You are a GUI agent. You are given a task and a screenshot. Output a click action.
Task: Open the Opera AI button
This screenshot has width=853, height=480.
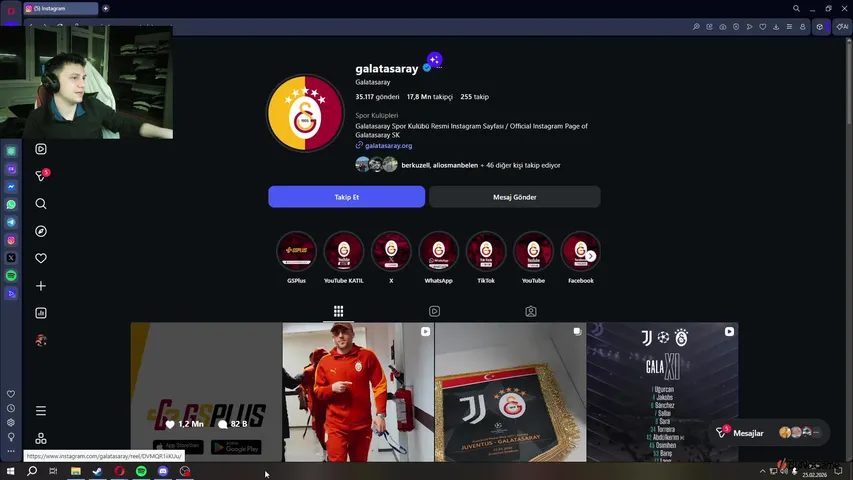click(842, 27)
